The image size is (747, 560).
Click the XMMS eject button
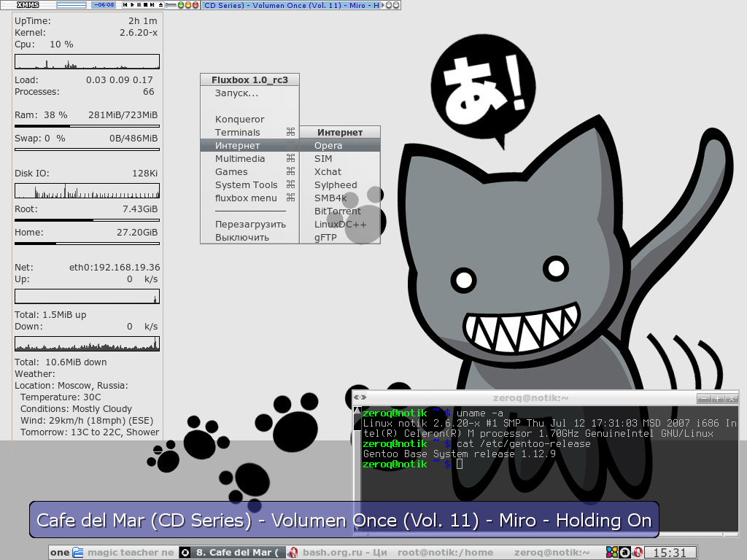(161, 5)
